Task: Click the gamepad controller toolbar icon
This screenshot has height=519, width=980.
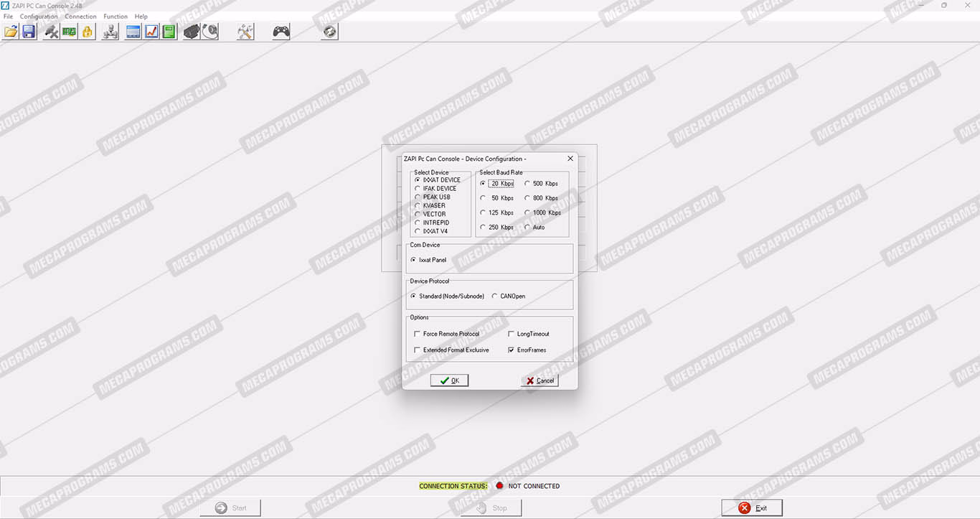Action: click(x=281, y=32)
